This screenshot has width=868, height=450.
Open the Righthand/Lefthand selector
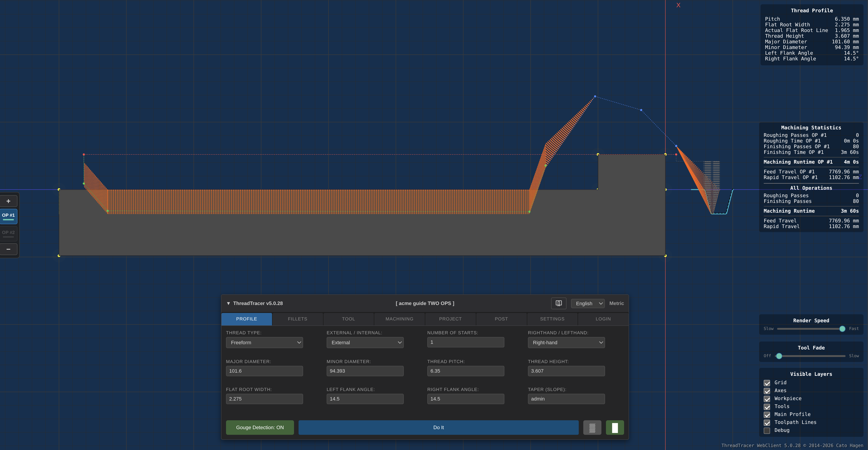click(566, 342)
